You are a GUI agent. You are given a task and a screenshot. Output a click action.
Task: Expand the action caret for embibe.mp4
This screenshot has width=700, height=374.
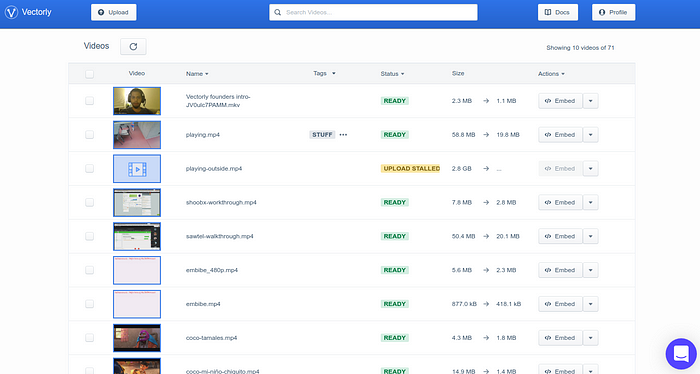(590, 304)
